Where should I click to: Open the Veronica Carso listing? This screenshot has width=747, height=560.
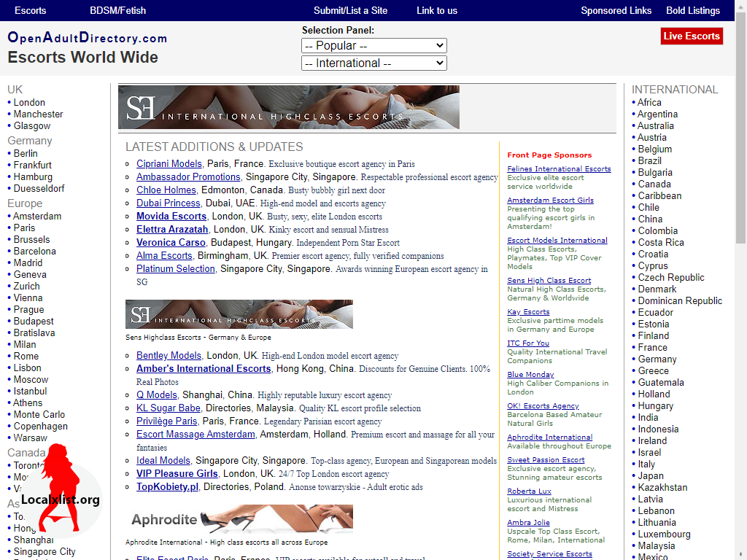coord(171,242)
